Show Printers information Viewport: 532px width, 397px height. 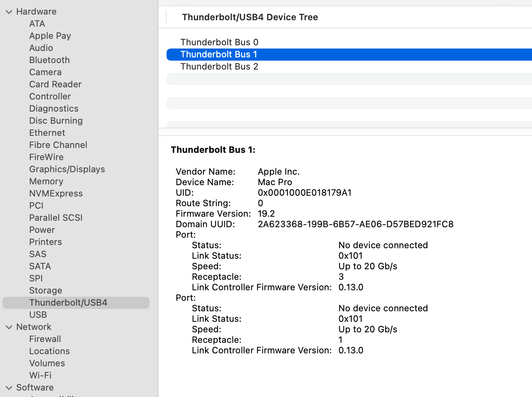(46, 242)
